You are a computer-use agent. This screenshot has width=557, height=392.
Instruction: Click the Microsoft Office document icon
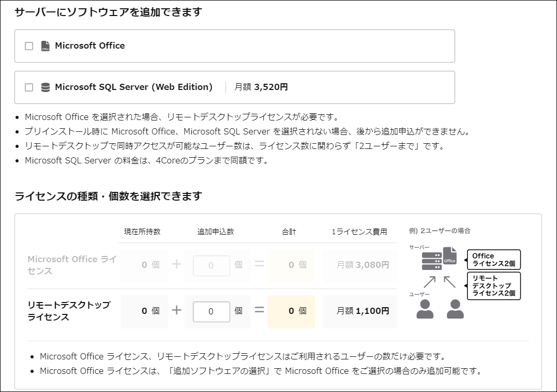44,46
